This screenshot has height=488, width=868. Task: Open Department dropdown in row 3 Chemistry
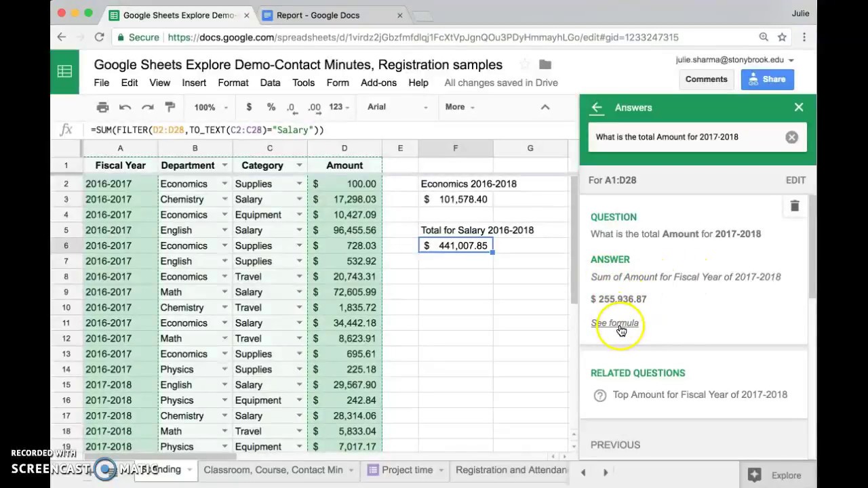tap(224, 199)
